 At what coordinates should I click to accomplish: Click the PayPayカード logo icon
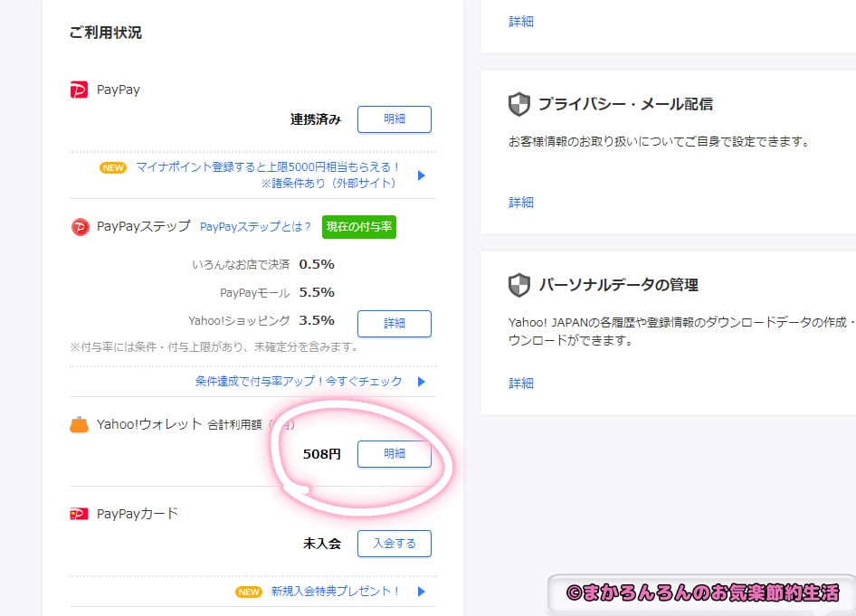79,514
